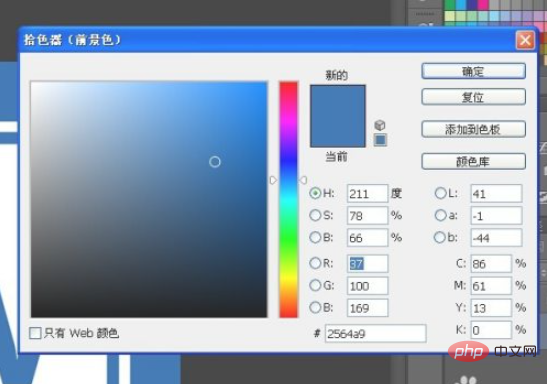547x384 pixels.
Task: Click the G field showing 100
Action: click(x=367, y=286)
